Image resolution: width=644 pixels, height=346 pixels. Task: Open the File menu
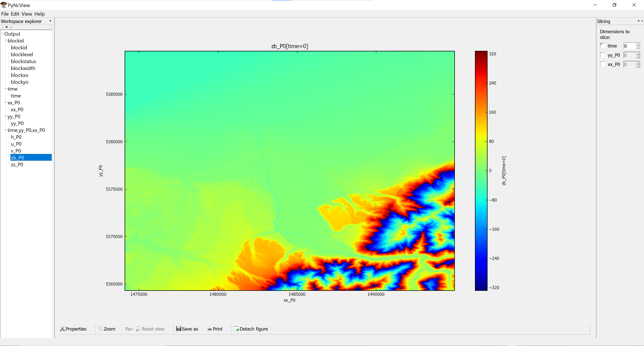point(5,14)
